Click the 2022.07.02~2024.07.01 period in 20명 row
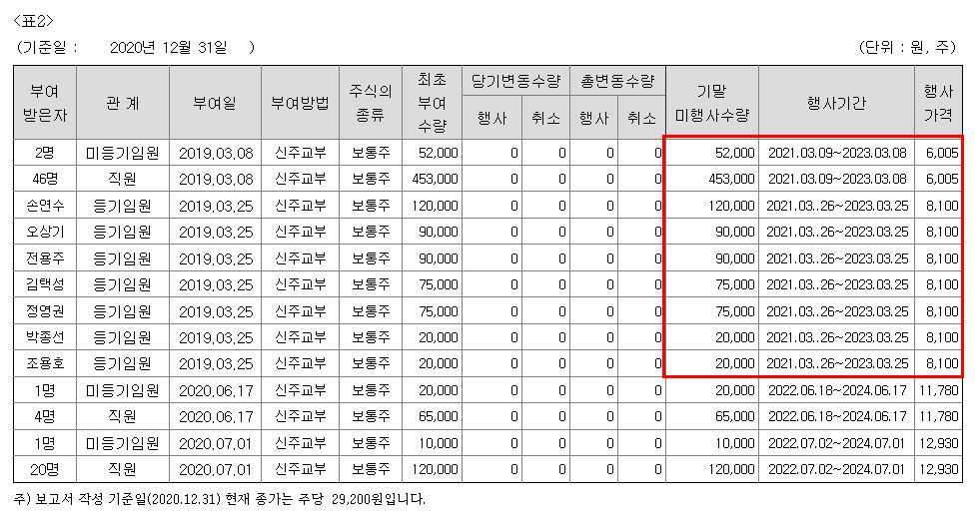The height and width of the screenshot is (515, 980). (837, 469)
